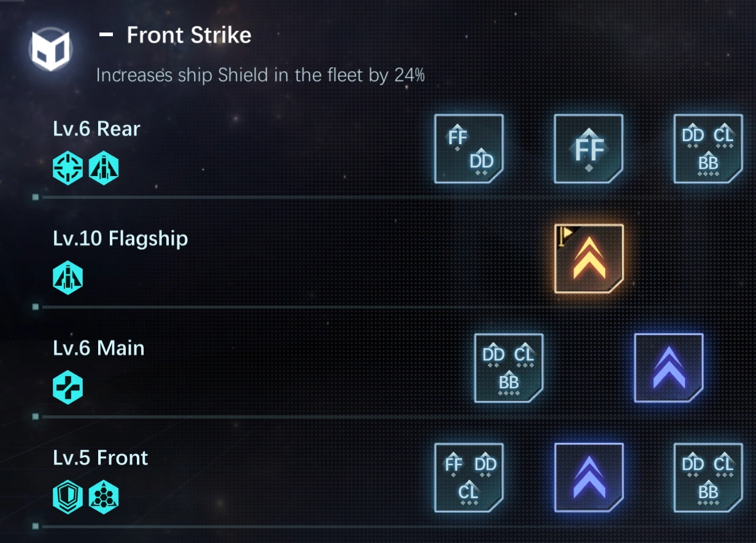Screen dimensions: 756x543
Task: Select the purple chevron slot in Main row
Action: pyautogui.click(x=668, y=368)
